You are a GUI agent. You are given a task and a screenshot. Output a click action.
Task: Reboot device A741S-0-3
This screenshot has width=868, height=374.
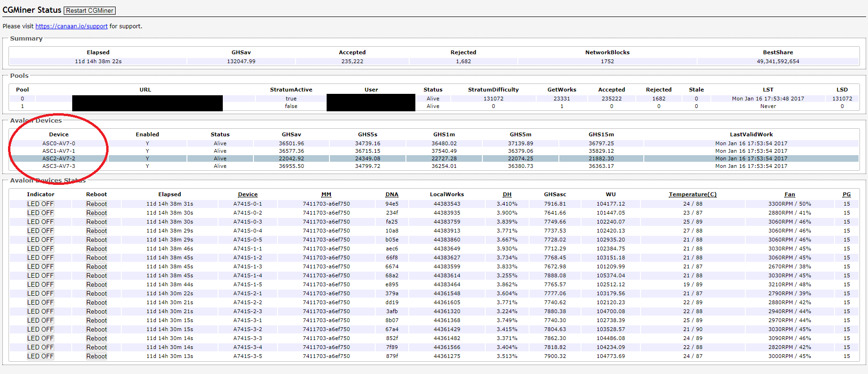[x=96, y=222]
